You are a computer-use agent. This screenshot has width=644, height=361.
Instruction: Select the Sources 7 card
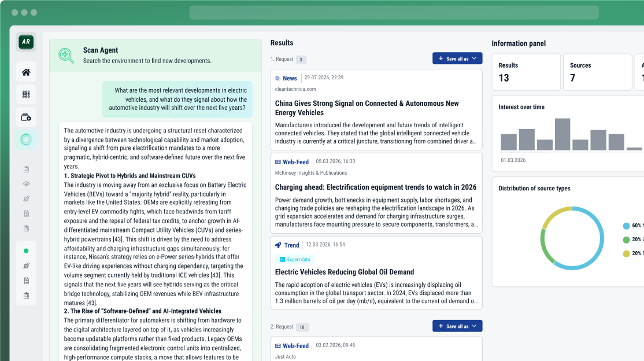point(598,72)
